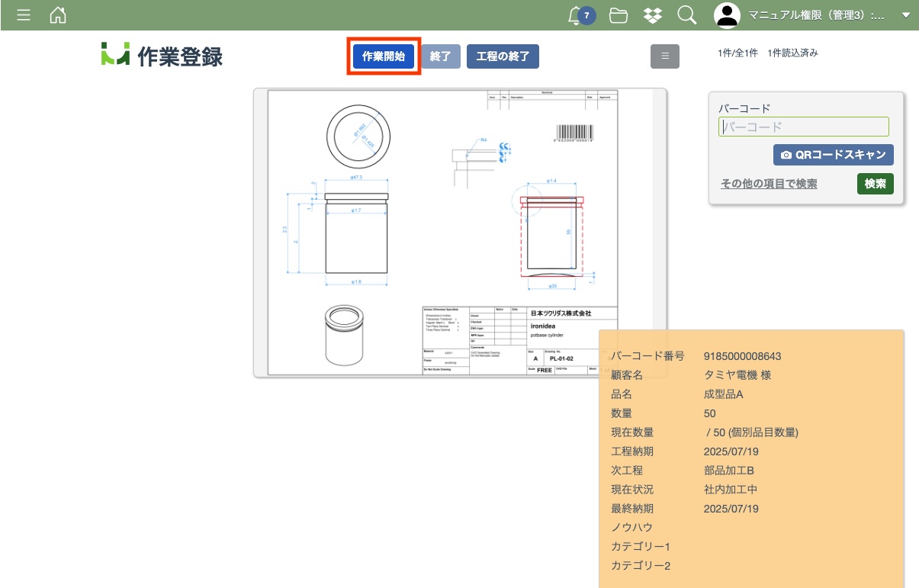Focus the バーコード input field
Image resolution: width=919 pixels, height=588 pixels.
point(803,127)
